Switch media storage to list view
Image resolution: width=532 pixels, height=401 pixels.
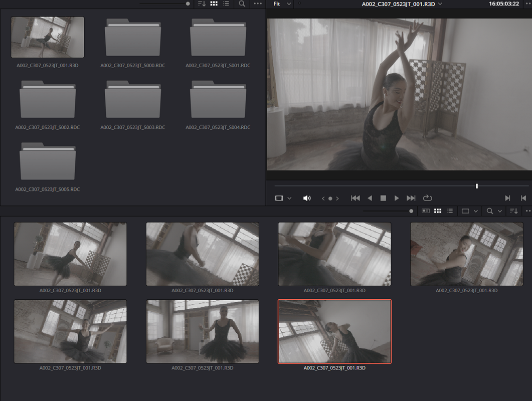click(226, 4)
